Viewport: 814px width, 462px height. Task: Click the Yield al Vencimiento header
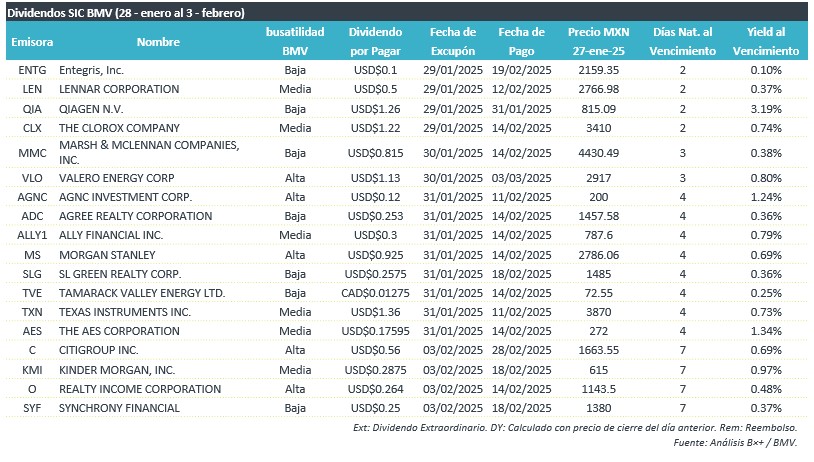pos(766,42)
